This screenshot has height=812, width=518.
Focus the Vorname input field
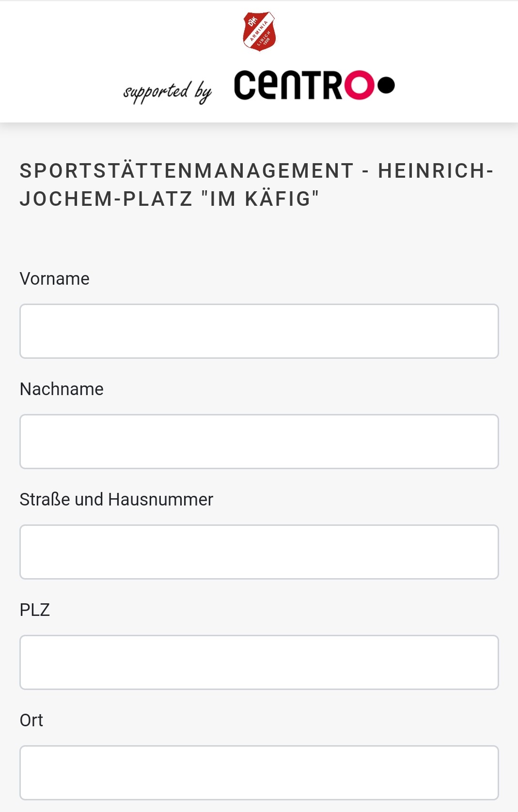pyautogui.click(x=259, y=331)
